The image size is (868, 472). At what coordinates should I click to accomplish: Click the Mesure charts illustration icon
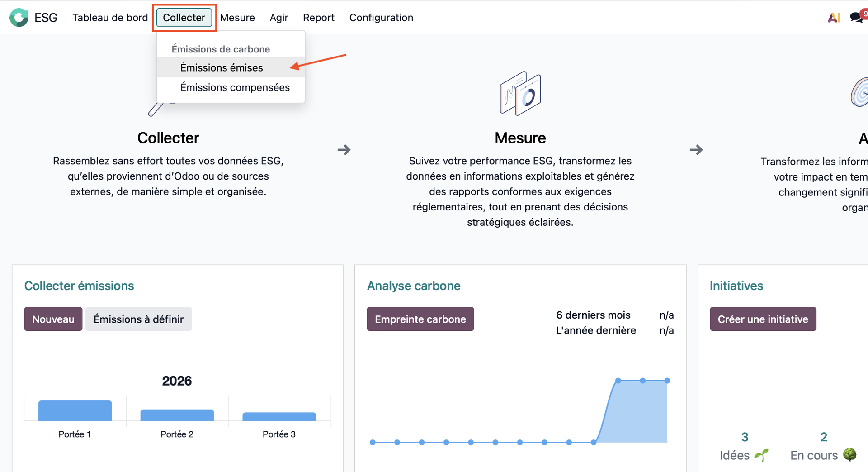520,93
